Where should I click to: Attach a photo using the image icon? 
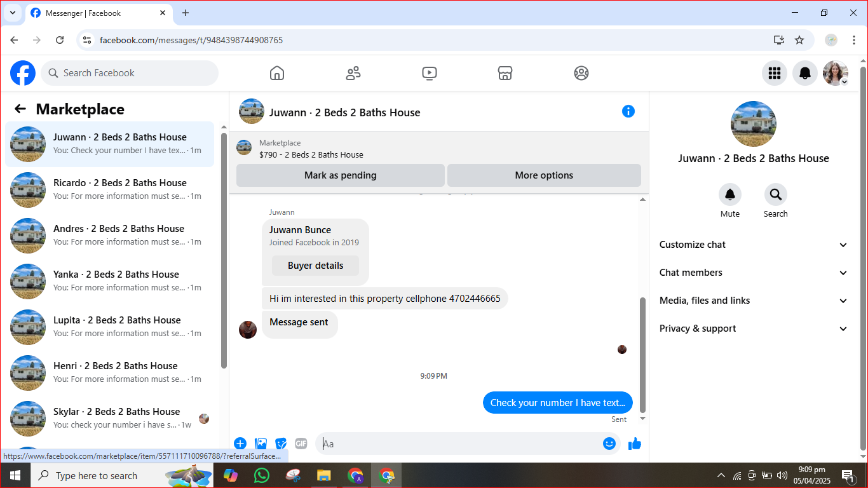click(x=261, y=444)
